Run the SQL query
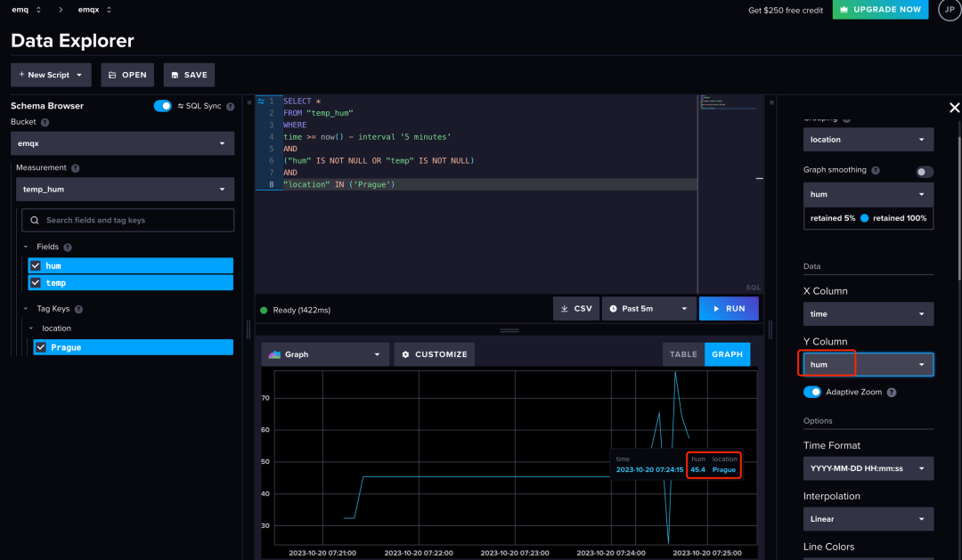Image resolution: width=962 pixels, height=560 pixels. coord(728,308)
